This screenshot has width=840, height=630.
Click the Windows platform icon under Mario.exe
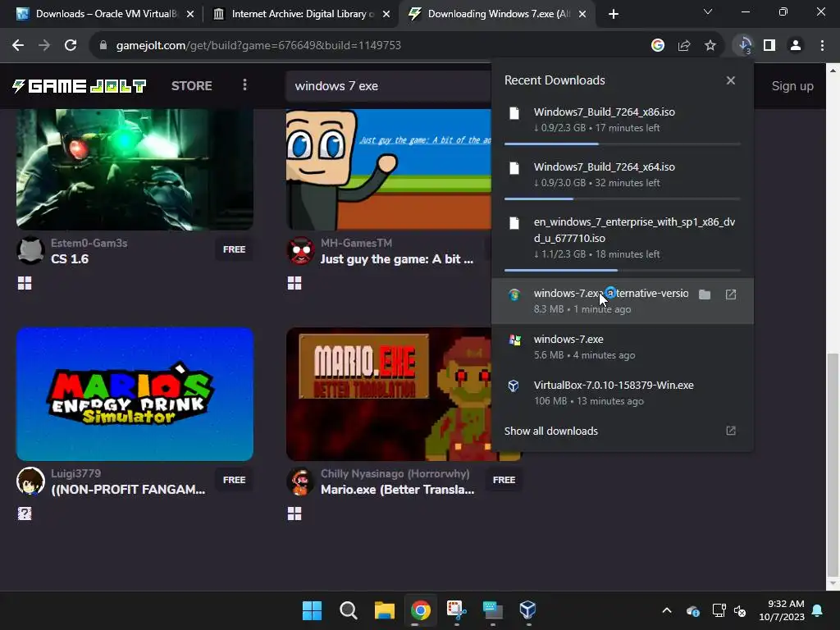(294, 514)
